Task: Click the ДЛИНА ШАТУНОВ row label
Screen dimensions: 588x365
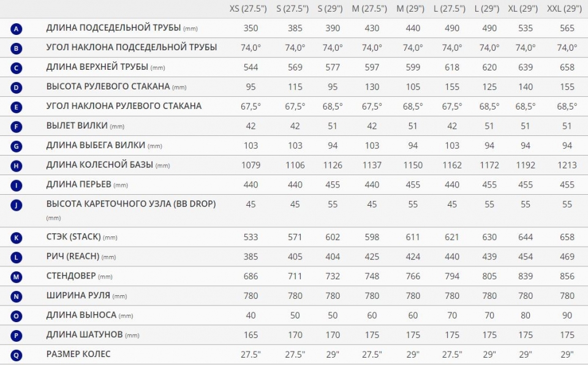Action: [85, 334]
